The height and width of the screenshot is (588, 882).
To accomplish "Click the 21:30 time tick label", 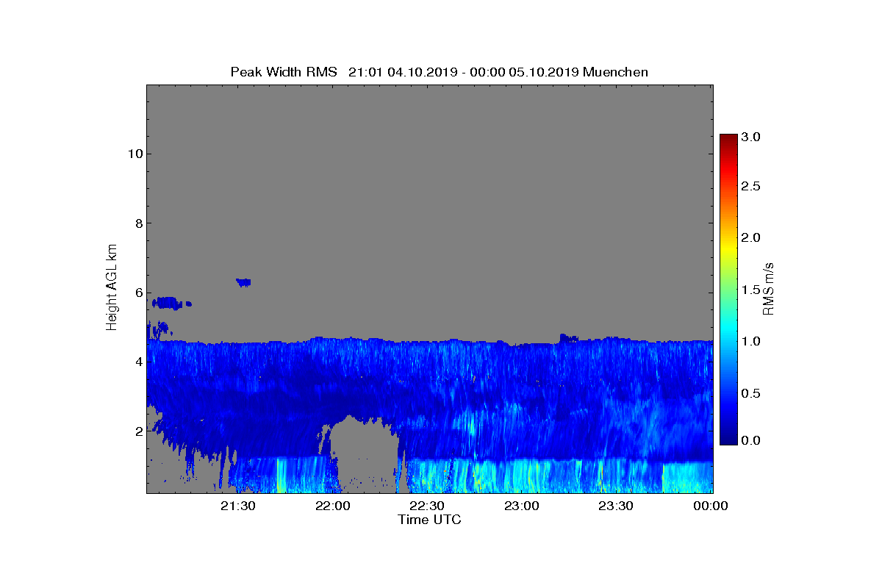I will [x=239, y=506].
